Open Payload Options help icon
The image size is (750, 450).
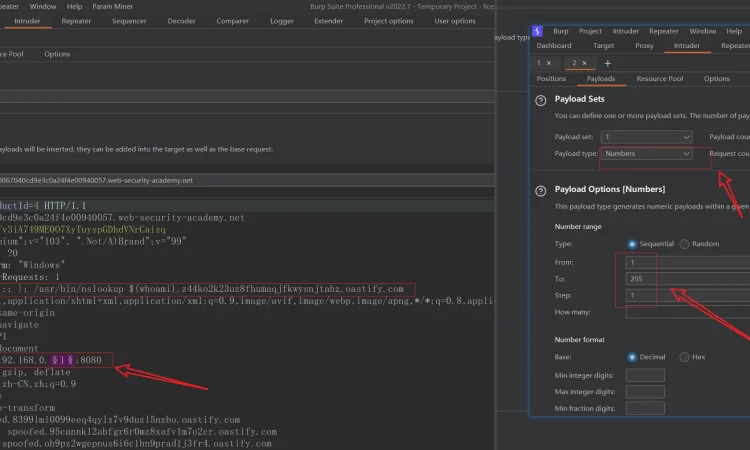tap(540, 191)
